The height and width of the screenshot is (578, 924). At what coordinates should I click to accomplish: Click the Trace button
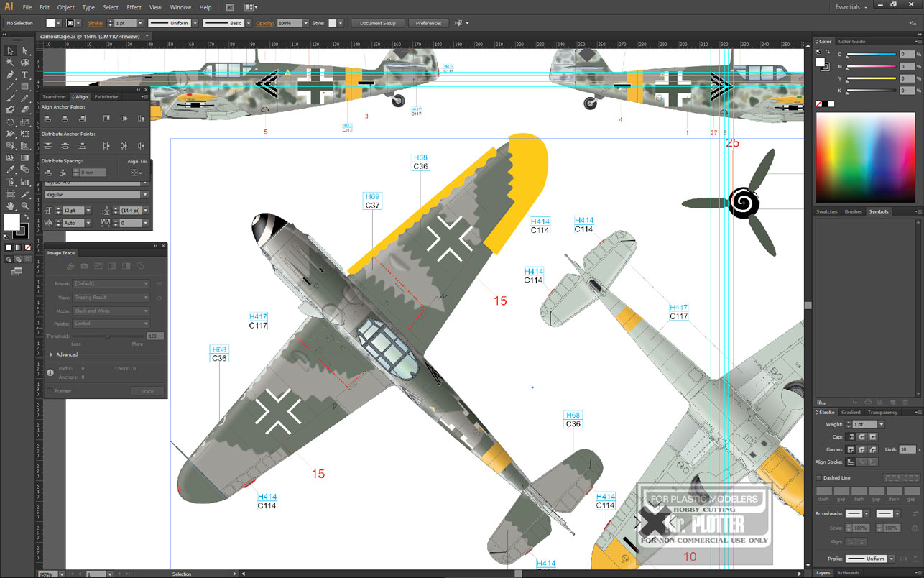click(147, 391)
